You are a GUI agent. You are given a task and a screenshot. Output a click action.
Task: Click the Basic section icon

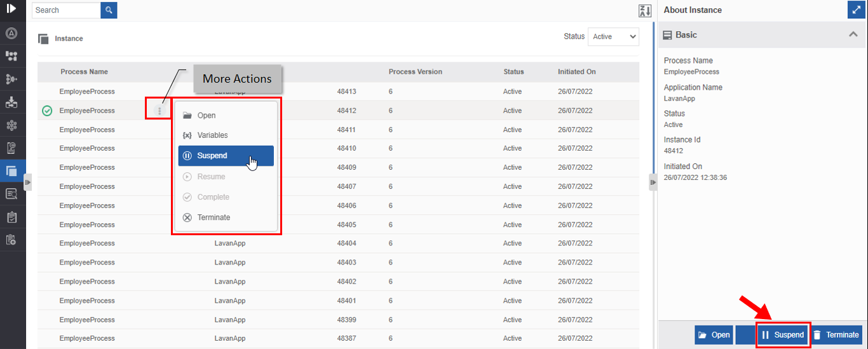(668, 35)
